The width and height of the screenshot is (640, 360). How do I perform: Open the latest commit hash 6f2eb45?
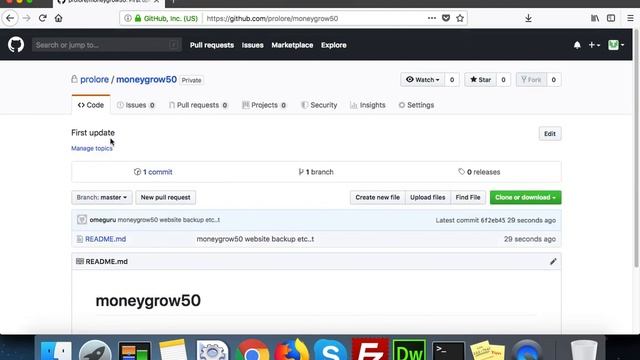[493, 220]
